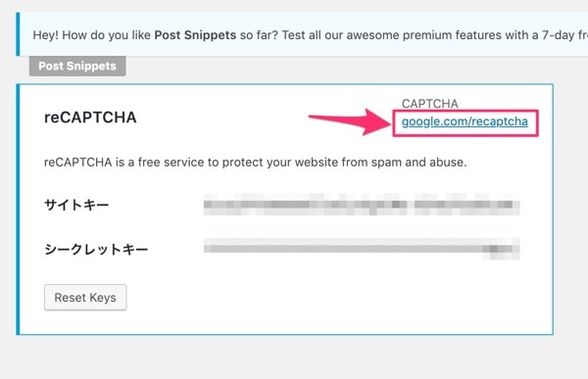Screen dimensions: 588x379
Task: Click the Reset Keys button
Action: click(85, 298)
